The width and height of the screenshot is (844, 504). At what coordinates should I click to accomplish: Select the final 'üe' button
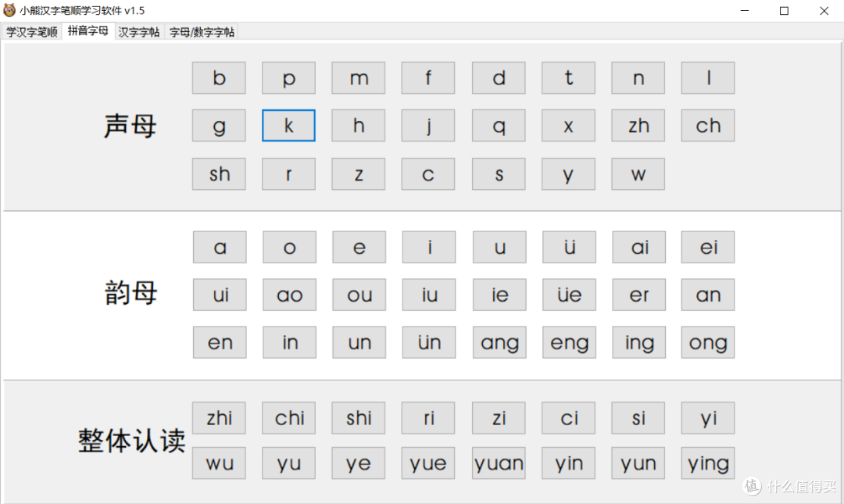click(570, 295)
